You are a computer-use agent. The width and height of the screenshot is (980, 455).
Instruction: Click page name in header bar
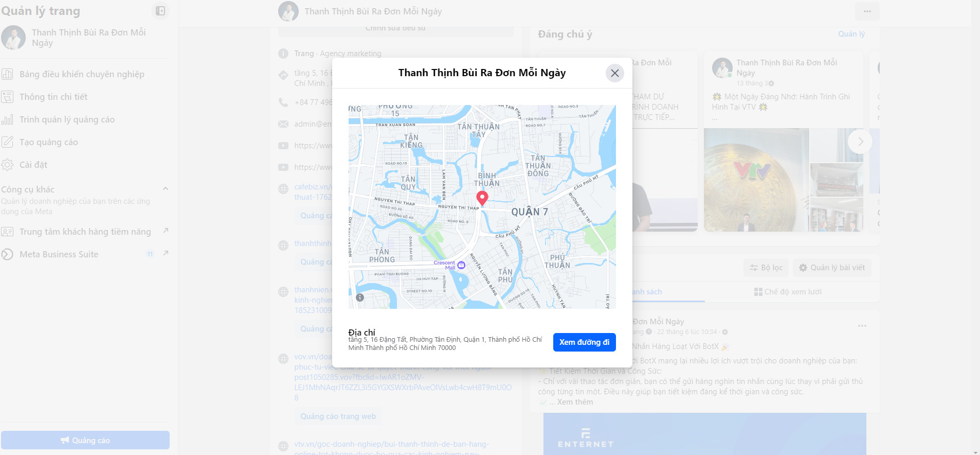pyautogui.click(x=373, y=11)
